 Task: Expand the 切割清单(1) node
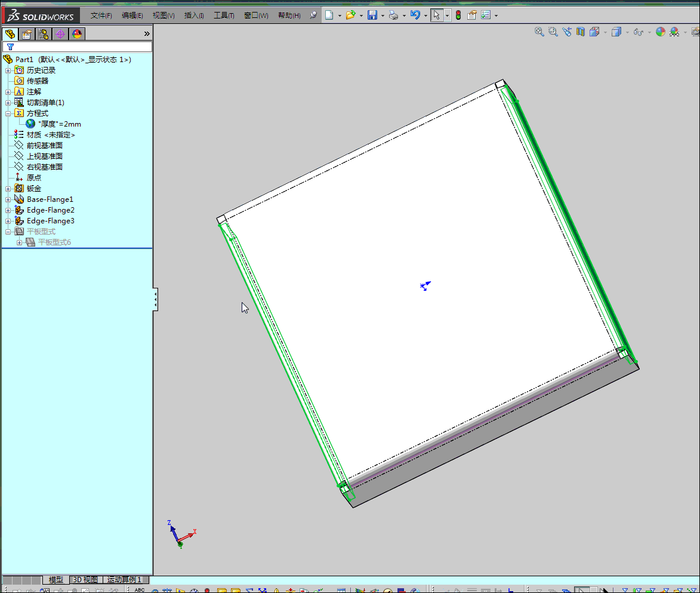point(8,103)
